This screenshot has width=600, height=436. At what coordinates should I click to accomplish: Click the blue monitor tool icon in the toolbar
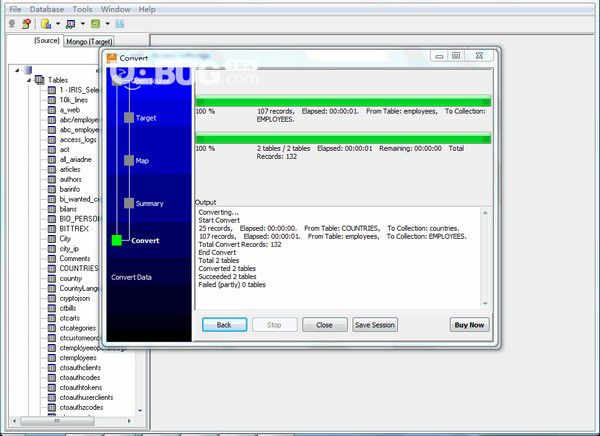click(70, 24)
